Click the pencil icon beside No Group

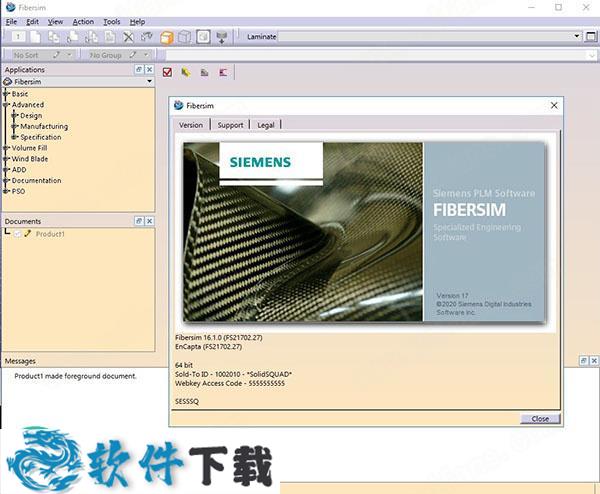click(x=132, y=55)
